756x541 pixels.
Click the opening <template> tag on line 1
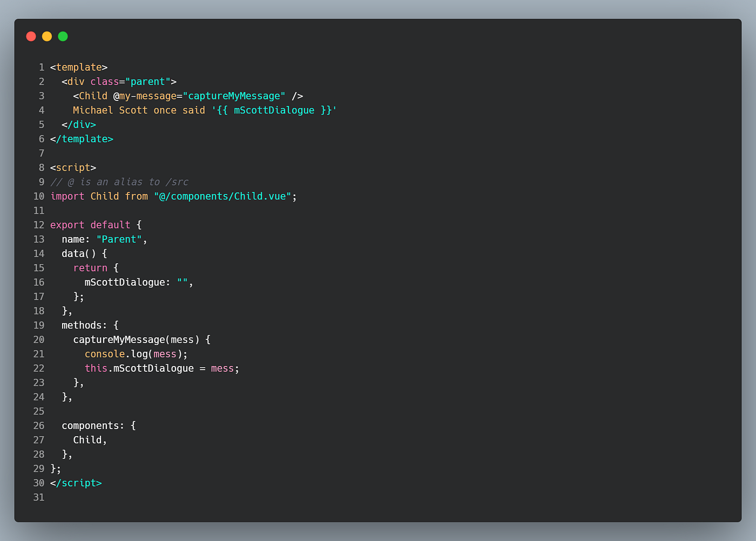pos(79,67)
